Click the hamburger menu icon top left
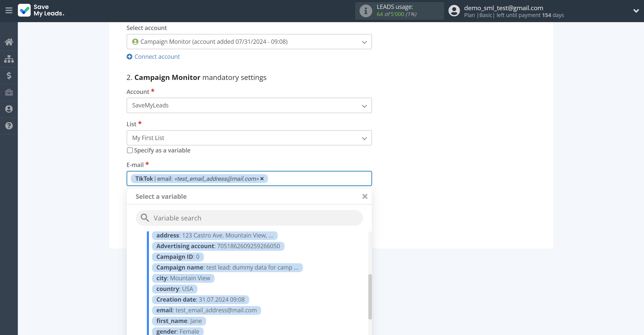The width and height of the screenshot is (644, 335). pyautogui.click(x=9, y=11)
